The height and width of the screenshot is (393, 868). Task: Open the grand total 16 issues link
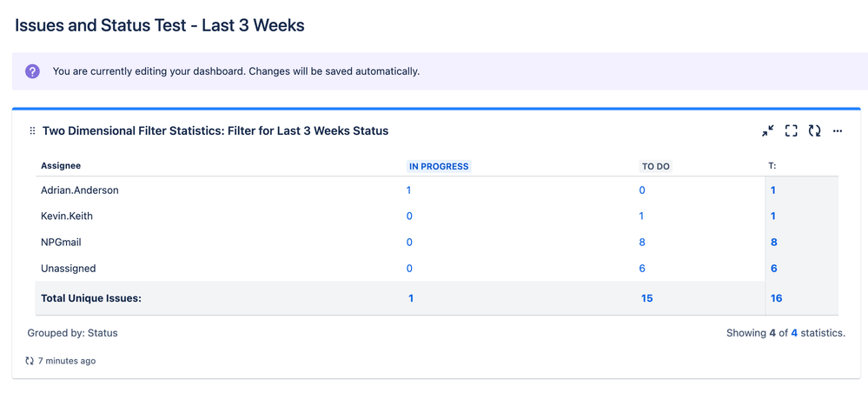pyautogui.click(x=776, y=298)
